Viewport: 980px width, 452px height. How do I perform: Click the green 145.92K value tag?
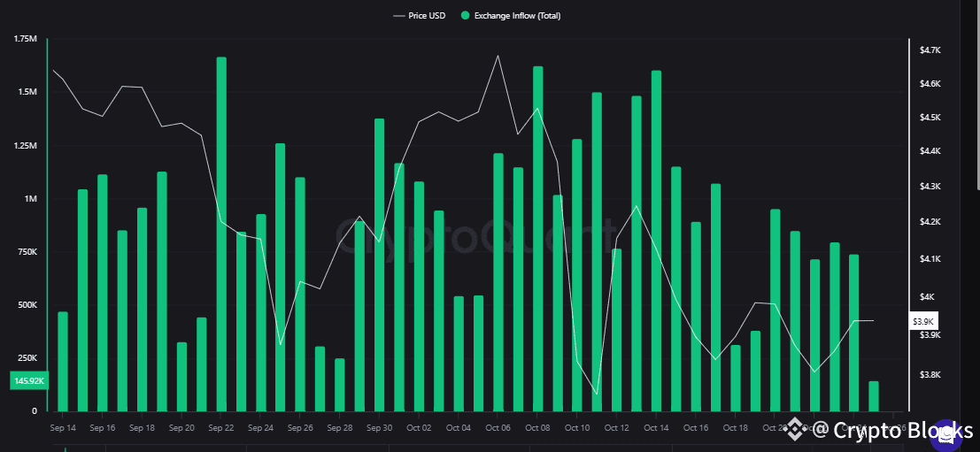click(x=28, y=381)
